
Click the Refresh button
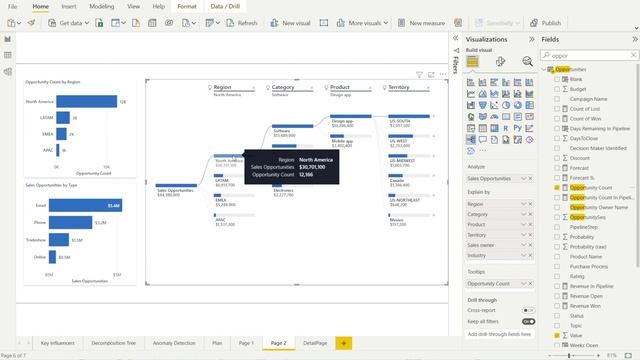[242, 23]
